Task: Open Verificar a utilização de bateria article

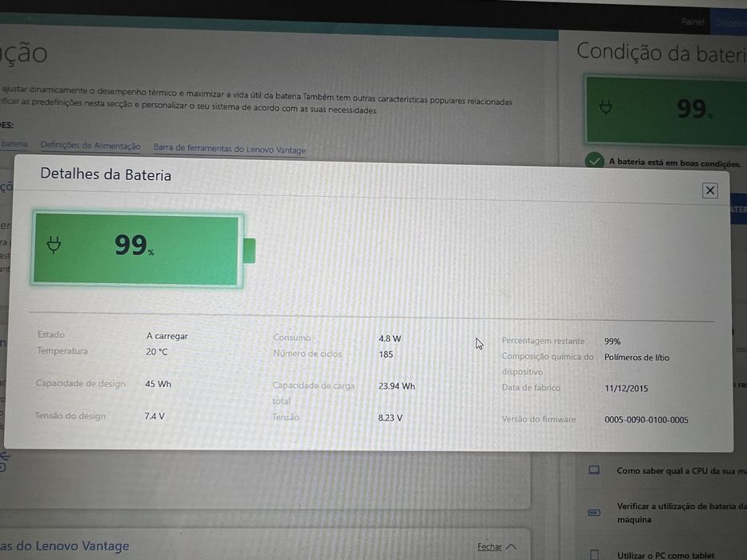Action: [681, 512]
